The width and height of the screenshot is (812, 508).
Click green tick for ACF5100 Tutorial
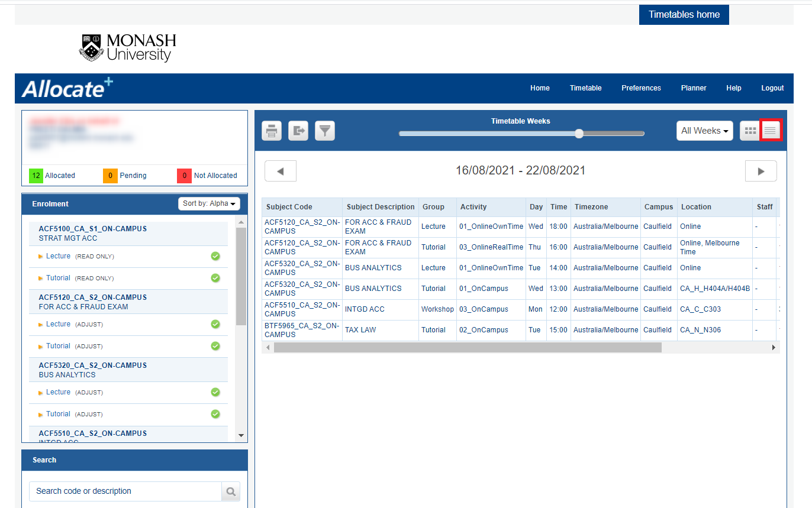[215, 278]
